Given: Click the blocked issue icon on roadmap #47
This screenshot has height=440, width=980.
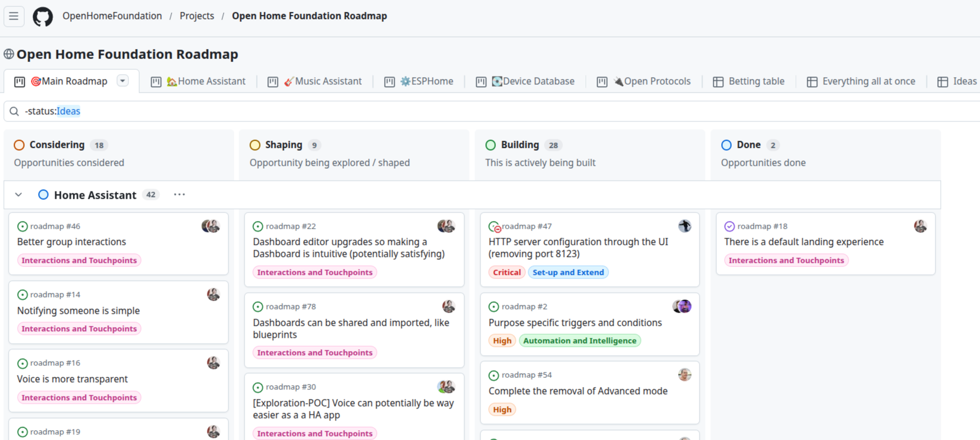Looking at the screenshot, I should pos(494,227).
